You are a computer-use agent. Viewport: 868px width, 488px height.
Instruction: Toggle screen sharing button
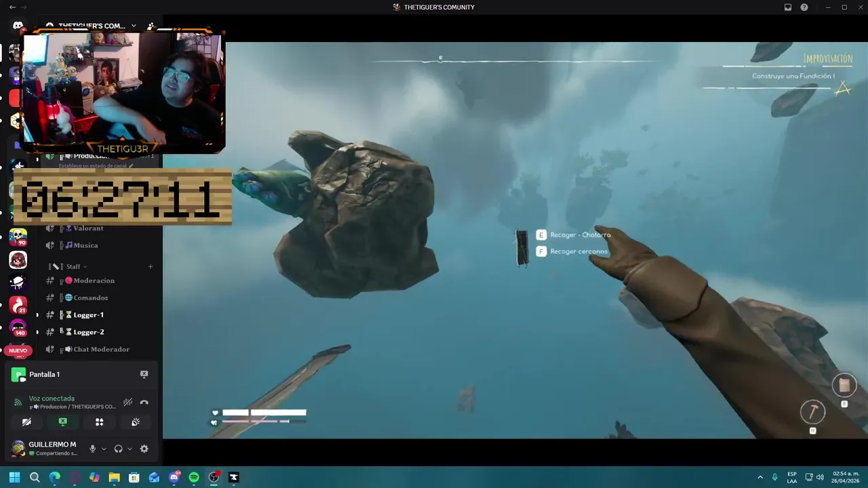tap(63, 422)
